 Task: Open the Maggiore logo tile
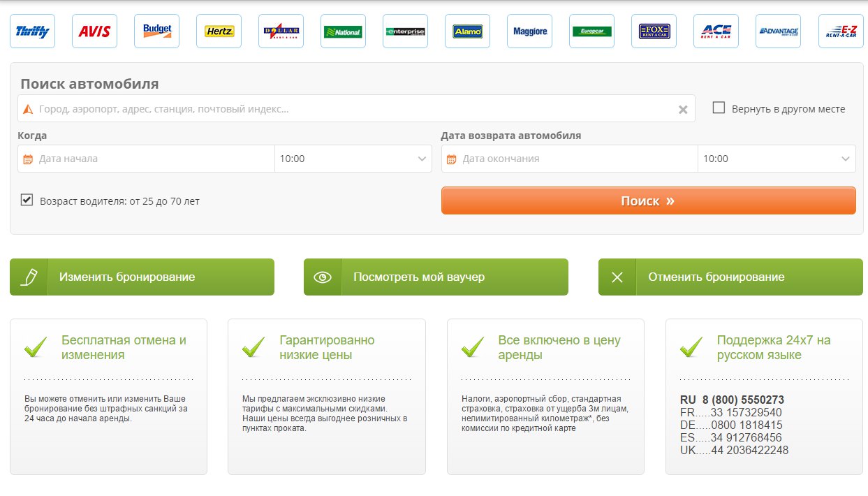[x=530, y=31]
